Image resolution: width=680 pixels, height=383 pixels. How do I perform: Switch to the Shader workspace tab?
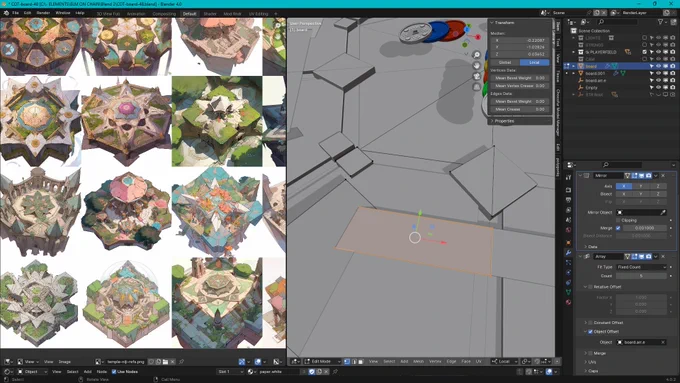click(210, 14)
